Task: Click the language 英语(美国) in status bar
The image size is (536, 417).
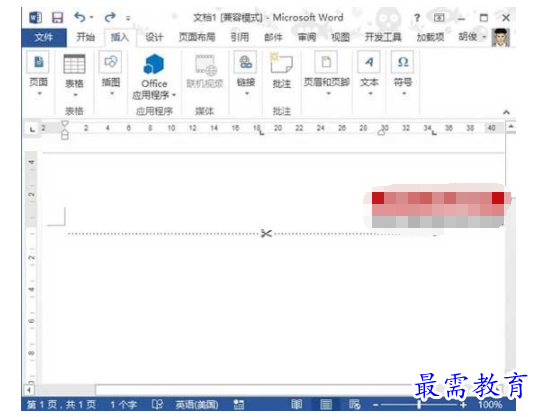Action: 197,405
